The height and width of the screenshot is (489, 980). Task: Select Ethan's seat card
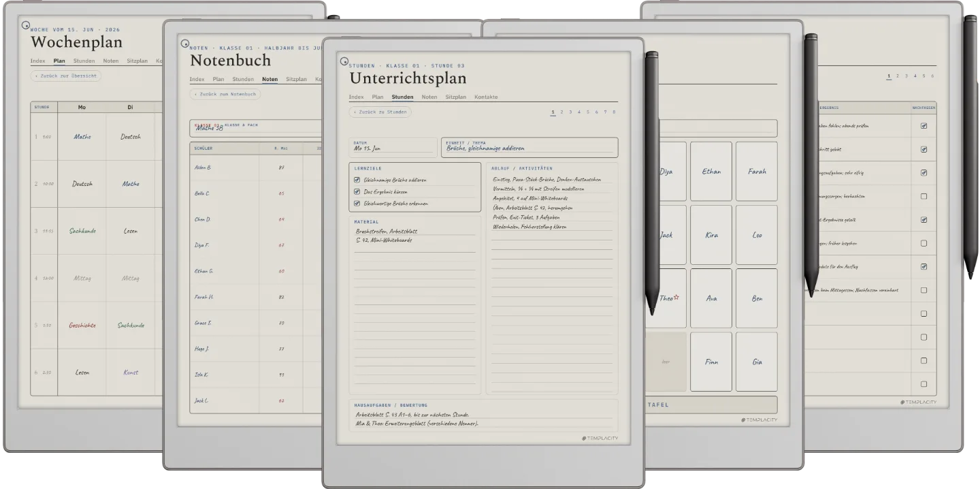[x=711, y=172]
